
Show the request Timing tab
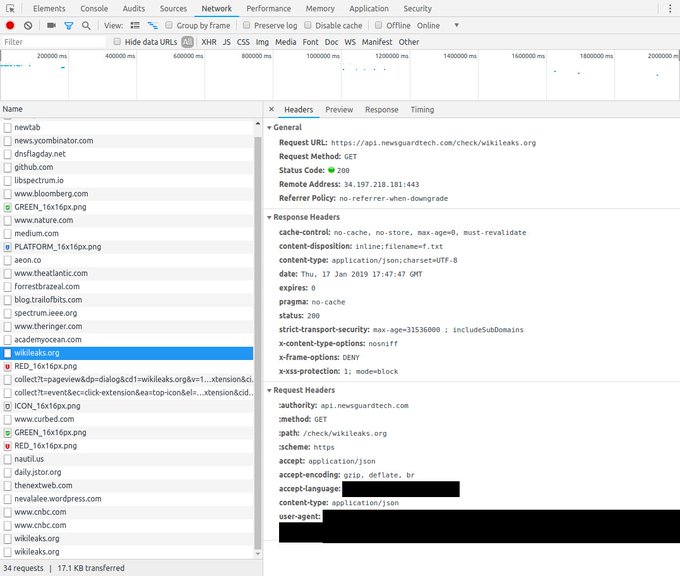[x=422, y=110]
